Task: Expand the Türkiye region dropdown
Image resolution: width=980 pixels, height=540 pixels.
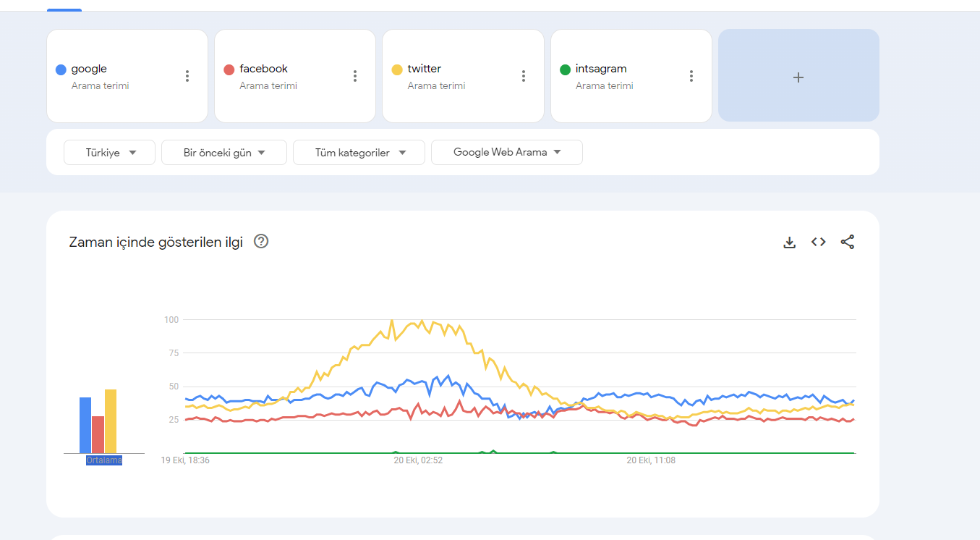Action: 109,153
